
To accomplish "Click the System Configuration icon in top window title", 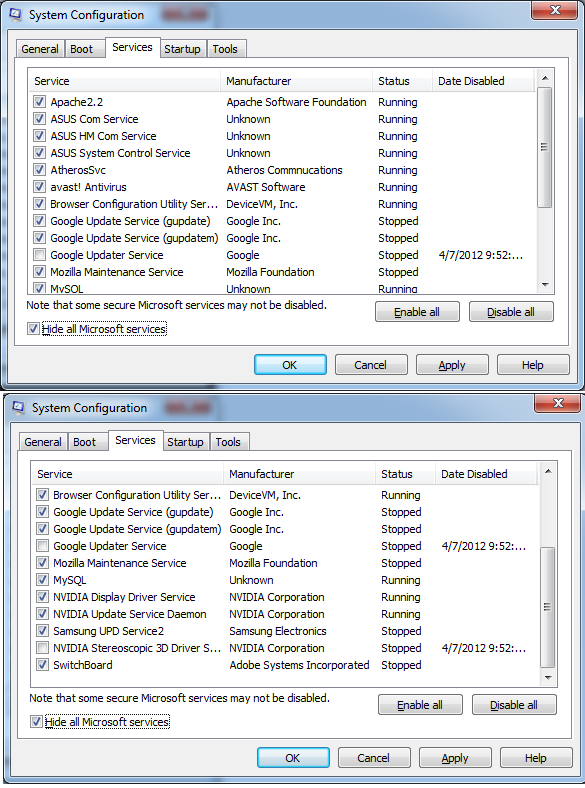I will pos(16,15).
